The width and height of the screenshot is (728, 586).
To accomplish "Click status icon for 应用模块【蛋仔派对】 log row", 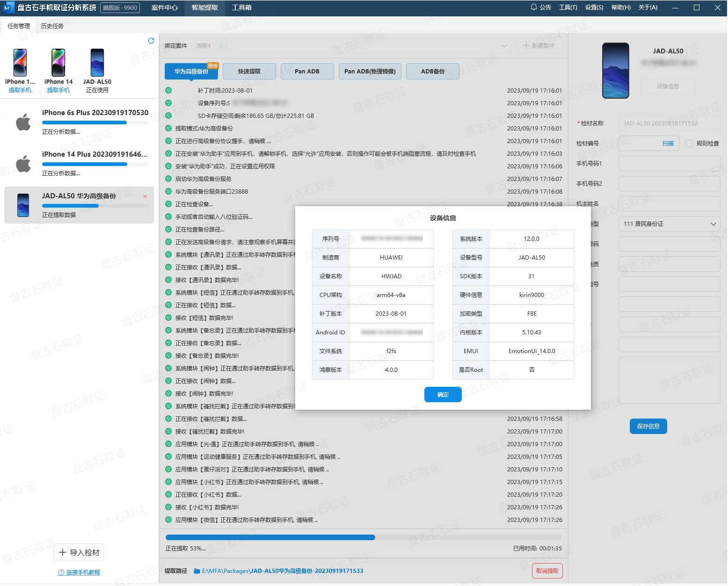I will click(x=168, y=469).
